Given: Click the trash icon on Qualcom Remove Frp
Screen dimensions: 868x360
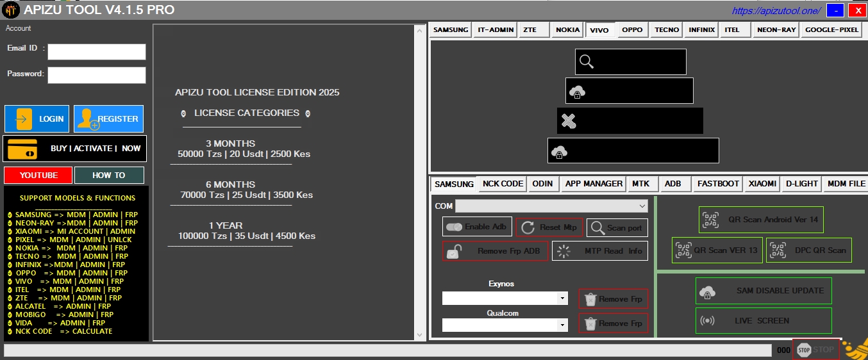Looking at the screenshot, I should 590,323.
